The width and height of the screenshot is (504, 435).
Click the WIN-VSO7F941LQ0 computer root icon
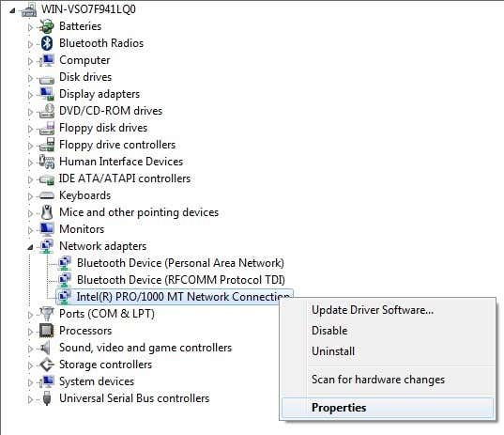pos(29,9)
